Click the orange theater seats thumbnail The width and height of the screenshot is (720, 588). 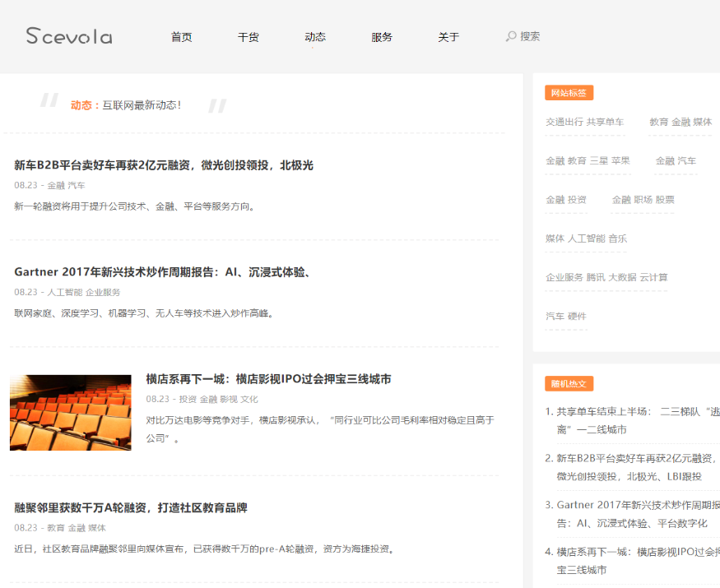click(x=71, y=413)
